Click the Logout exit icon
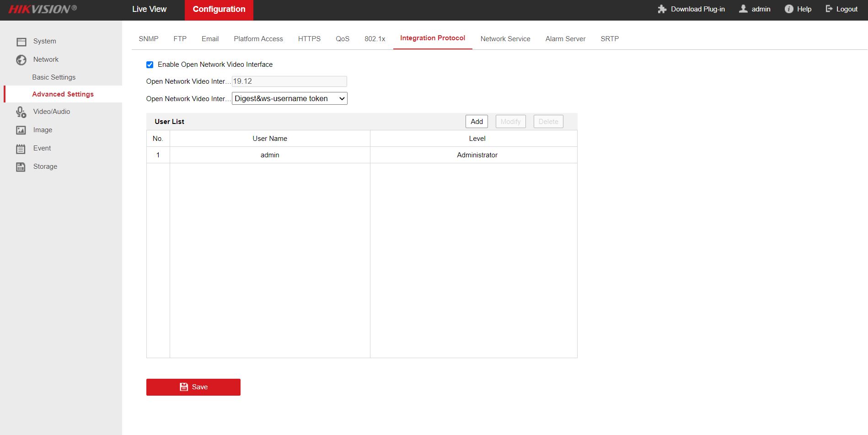Viewport: 868px width, 435px height. (829, 9)
